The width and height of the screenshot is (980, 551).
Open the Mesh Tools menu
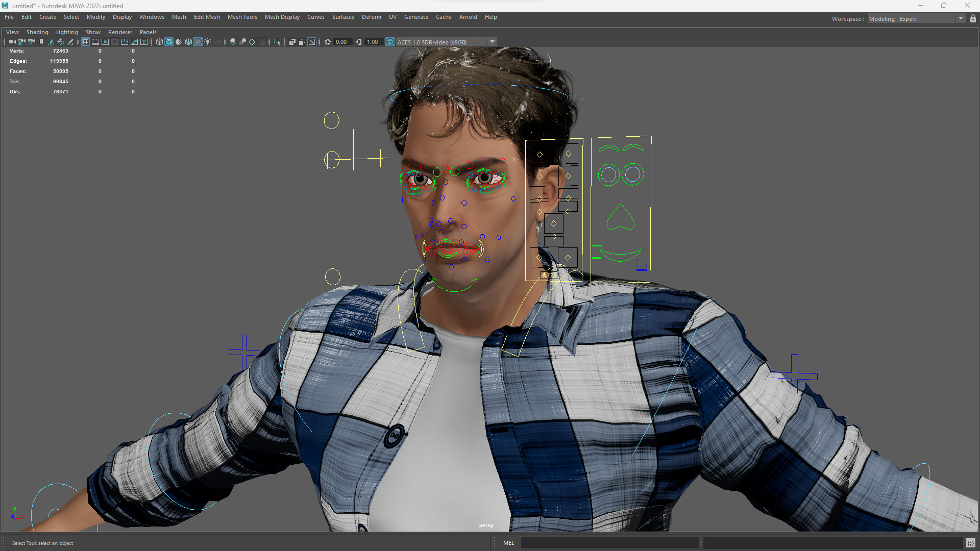[242, 17]
